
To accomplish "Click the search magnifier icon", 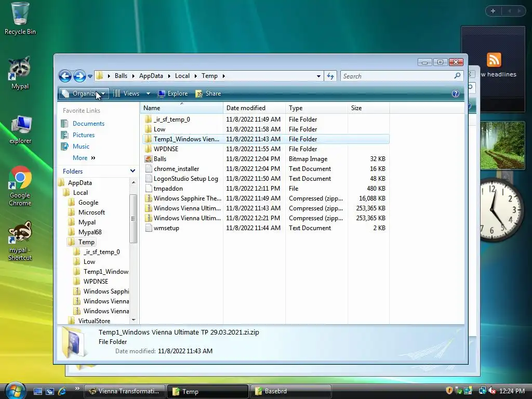I will tap(457, 76).
